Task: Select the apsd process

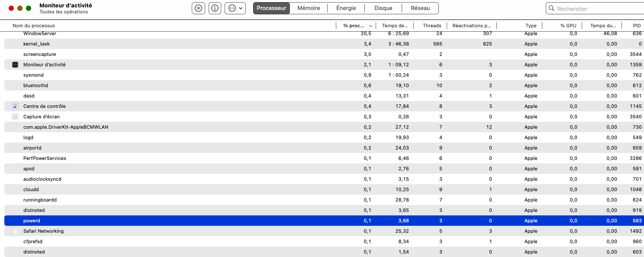Action: (x=324, y=169)
